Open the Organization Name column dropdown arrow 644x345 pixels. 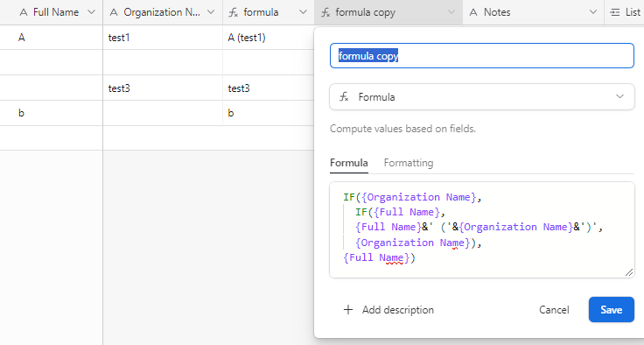(211, 12)
